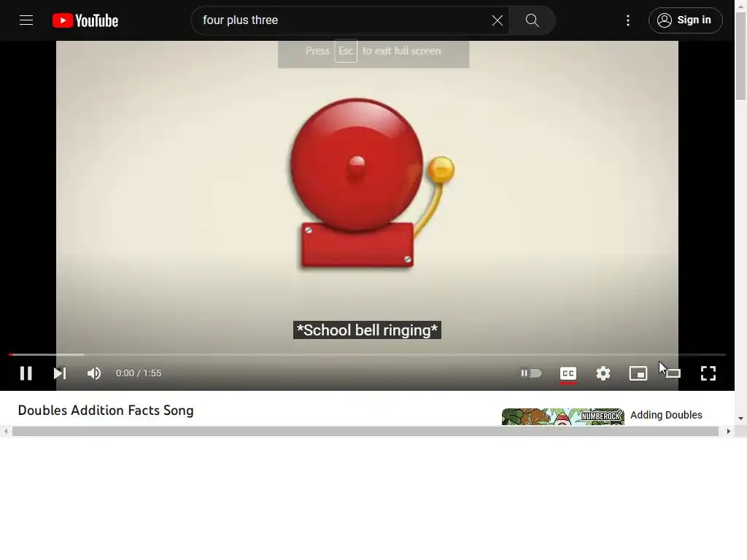Click the down arrow of vertical scrollbar
747x560 pixels.
pyautogui.click(x=740, y=419)
